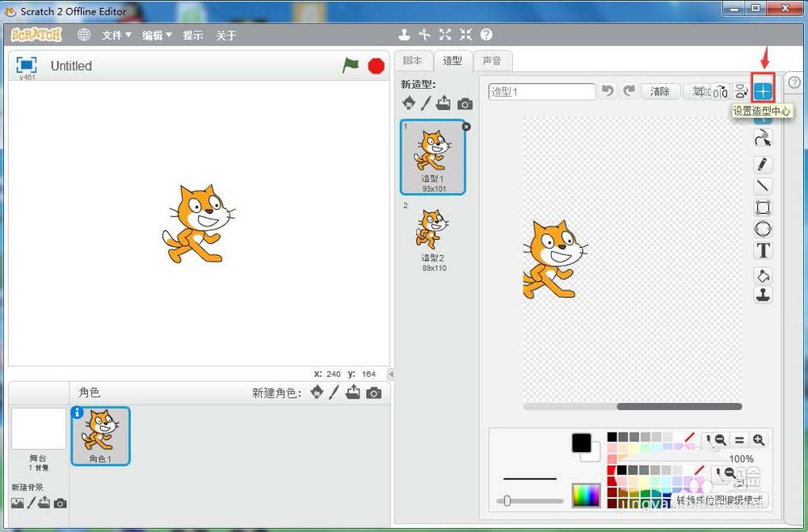Screen dimensions: 808x532
Task: Switch to the 声音 (Sounds) tab
Action: pos(491,61)
